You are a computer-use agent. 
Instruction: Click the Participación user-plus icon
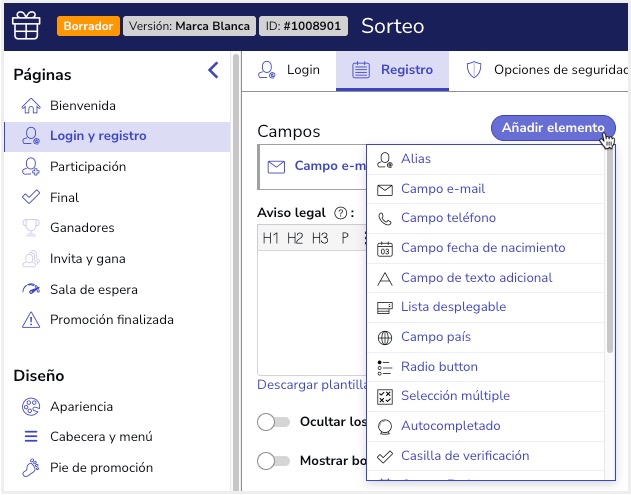[31, 167]
